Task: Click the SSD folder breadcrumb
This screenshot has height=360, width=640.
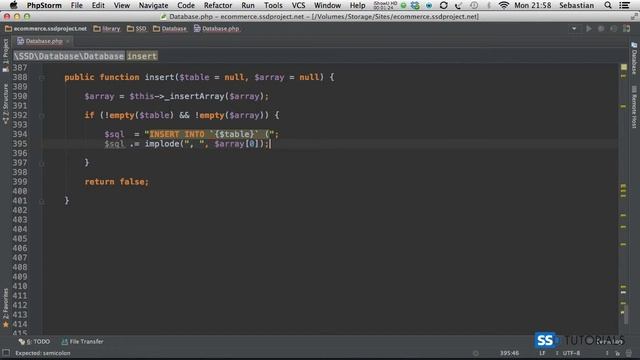Action: (137, 29)
